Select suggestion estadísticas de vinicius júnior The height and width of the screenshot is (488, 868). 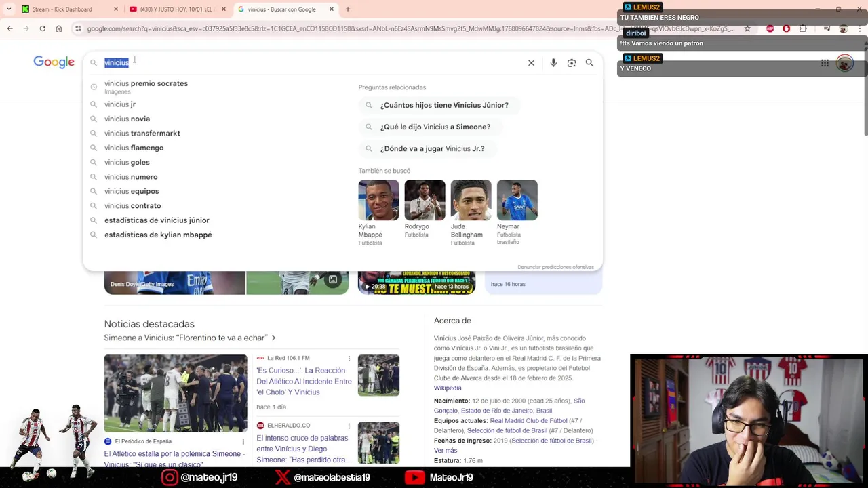tap(157, 220)
